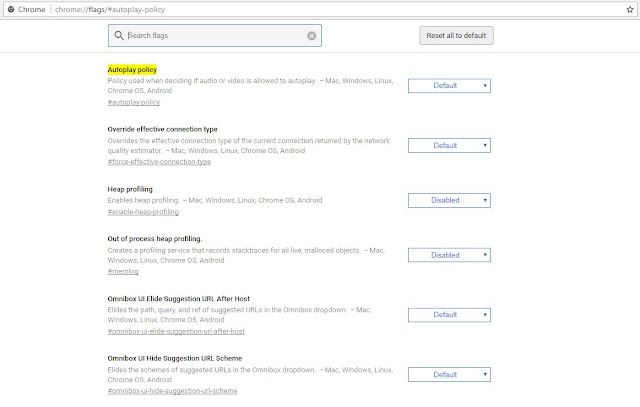This screenshot has width=640, height=407.
Task: Follow the #autoplay-policy link
Action: click(134, 102)
